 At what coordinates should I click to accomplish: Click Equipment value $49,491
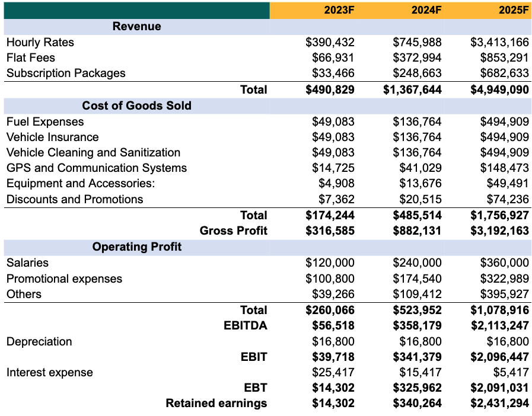click(x=508, y=184)
